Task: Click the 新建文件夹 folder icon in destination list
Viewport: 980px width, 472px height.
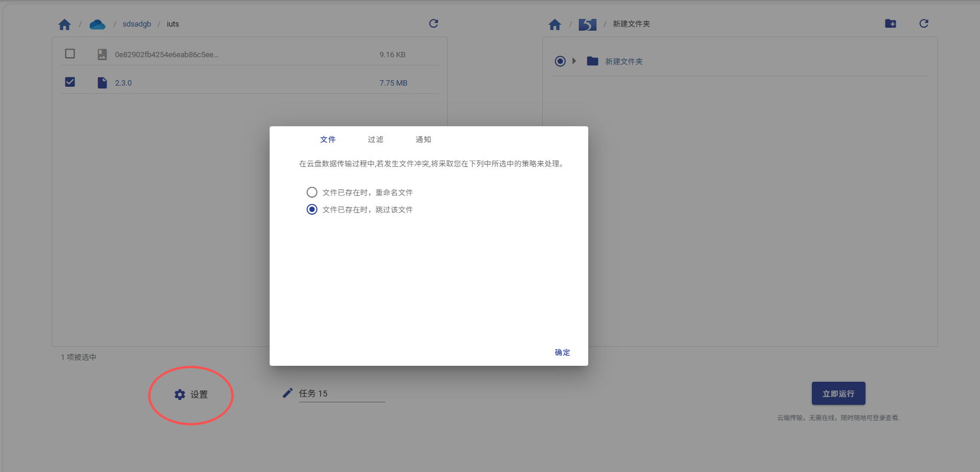Action: point(593,61)
